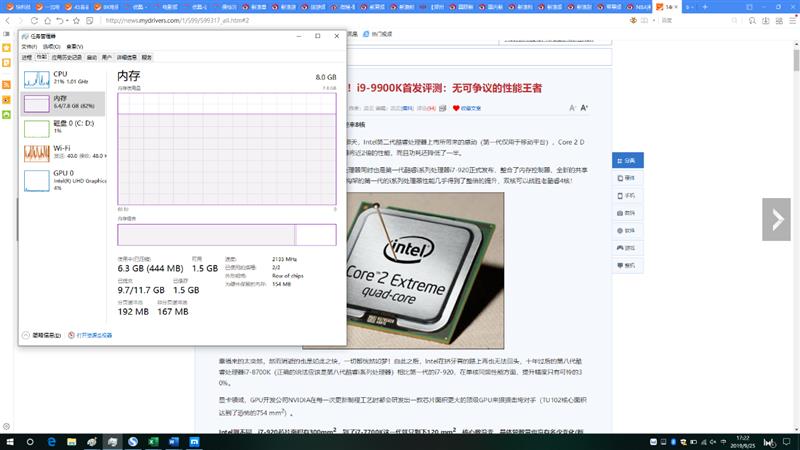Select the GPU 0 performance item

point(63,181)
